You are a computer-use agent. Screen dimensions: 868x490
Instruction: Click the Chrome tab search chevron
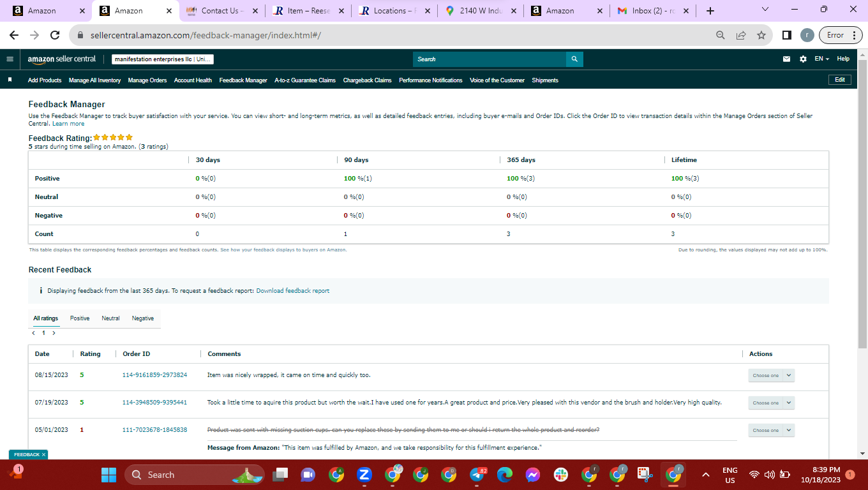(766, 10)
